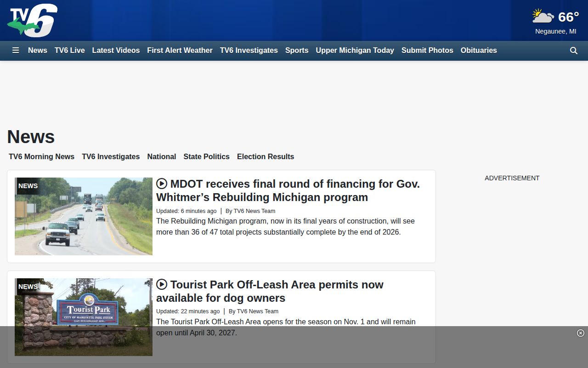Go to TV6 Live
Screen dimensions: 588x368
click(70, 51)
